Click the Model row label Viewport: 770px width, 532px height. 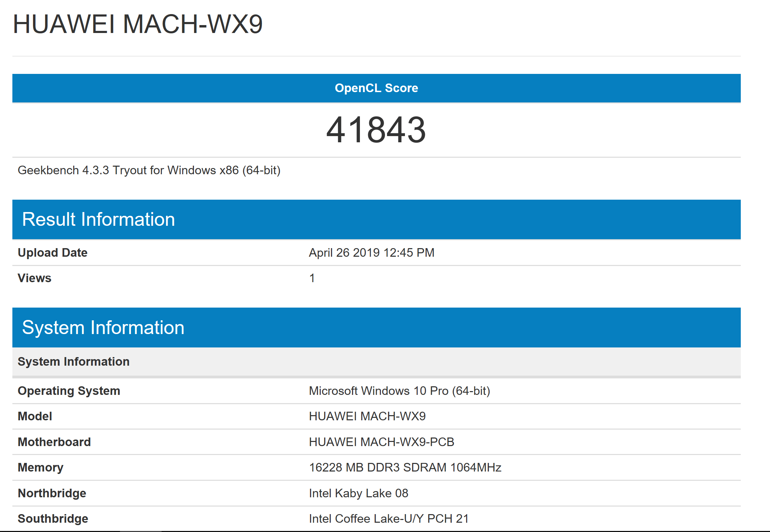pyautogui.click(x=35, y=416)
